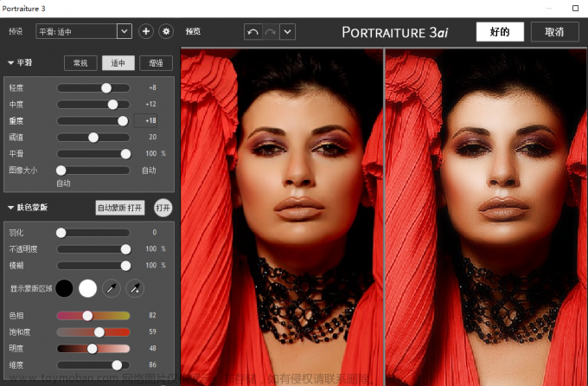
Task: Adjust the 平滑 percentage slider handle
Action: (x=126, y=154)
